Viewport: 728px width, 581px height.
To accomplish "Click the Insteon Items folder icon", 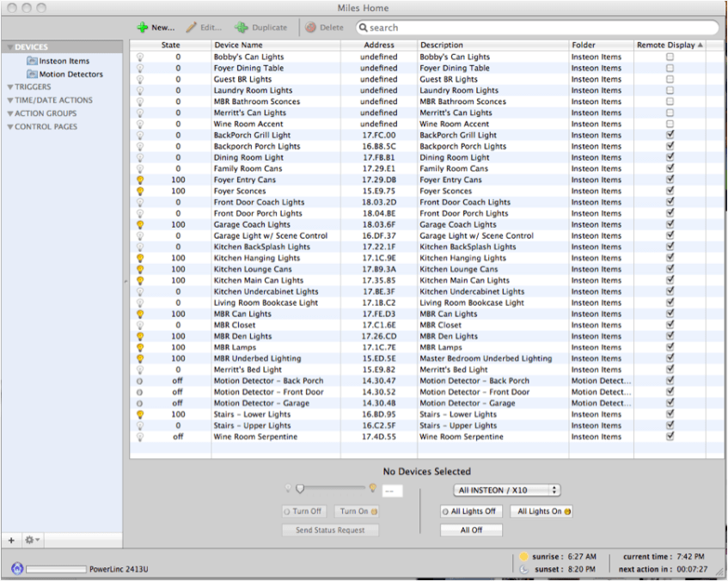I will coord(32,61).
